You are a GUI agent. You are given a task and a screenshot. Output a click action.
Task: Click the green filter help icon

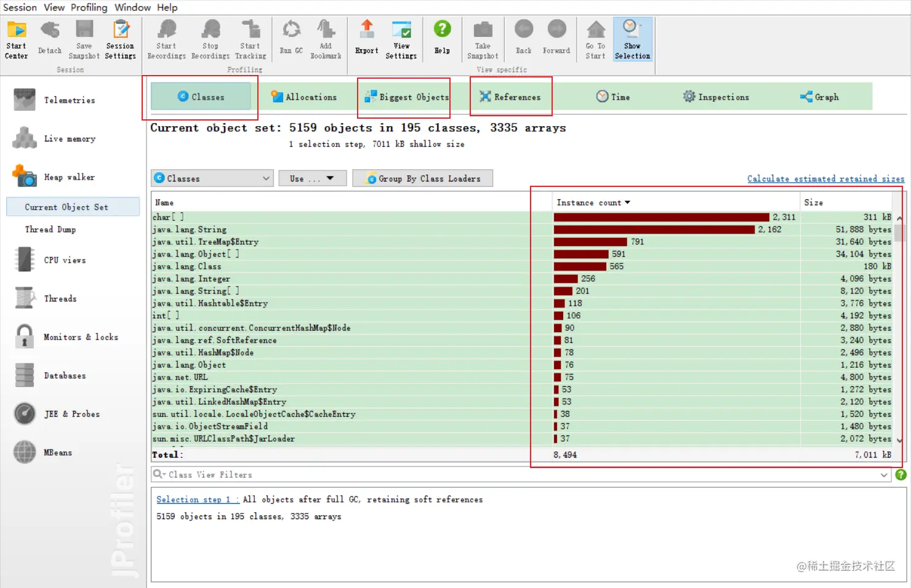tap(901, 475)
